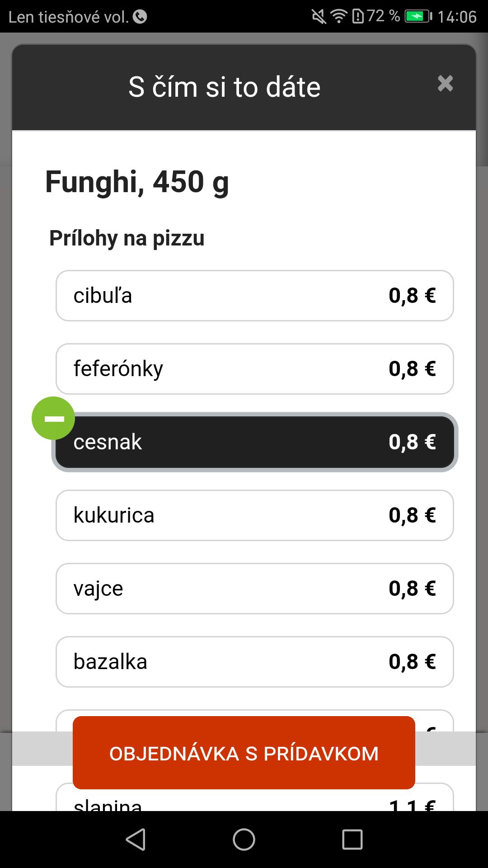488x868 pixels.
Task: Add the feferónky topping option
Action: (x=255, y=369)
